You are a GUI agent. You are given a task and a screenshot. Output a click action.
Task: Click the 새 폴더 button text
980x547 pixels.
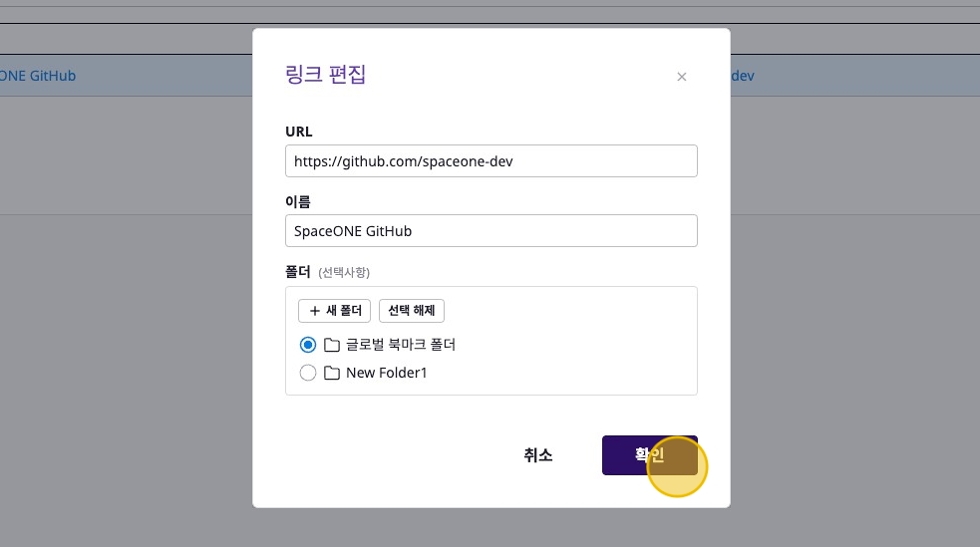point(343,311)
